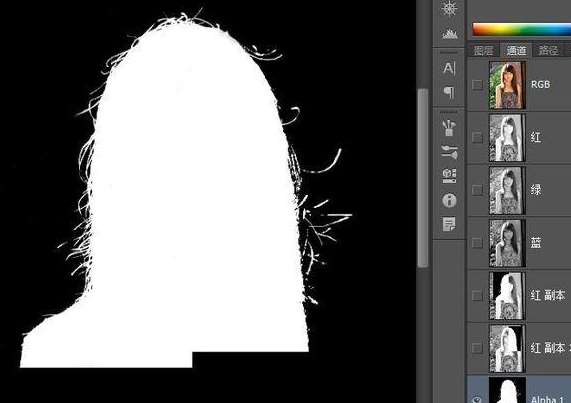Open the Character panel icon
571x403 pixels.
[x=449, y=68]
